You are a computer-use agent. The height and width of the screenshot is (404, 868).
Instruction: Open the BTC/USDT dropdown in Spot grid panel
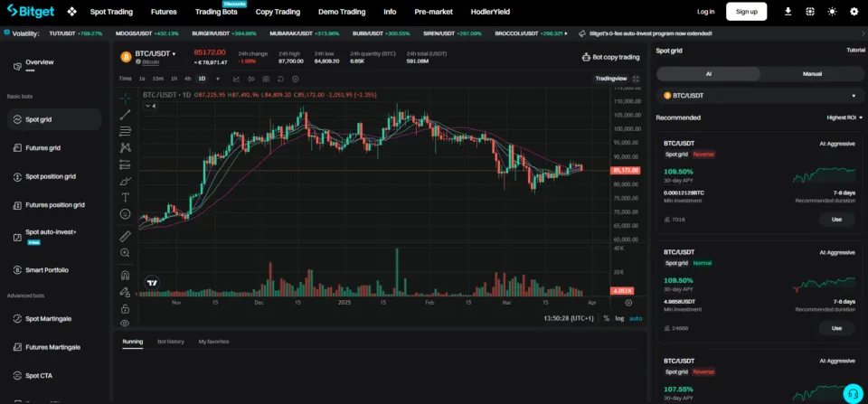click(760, 96)
